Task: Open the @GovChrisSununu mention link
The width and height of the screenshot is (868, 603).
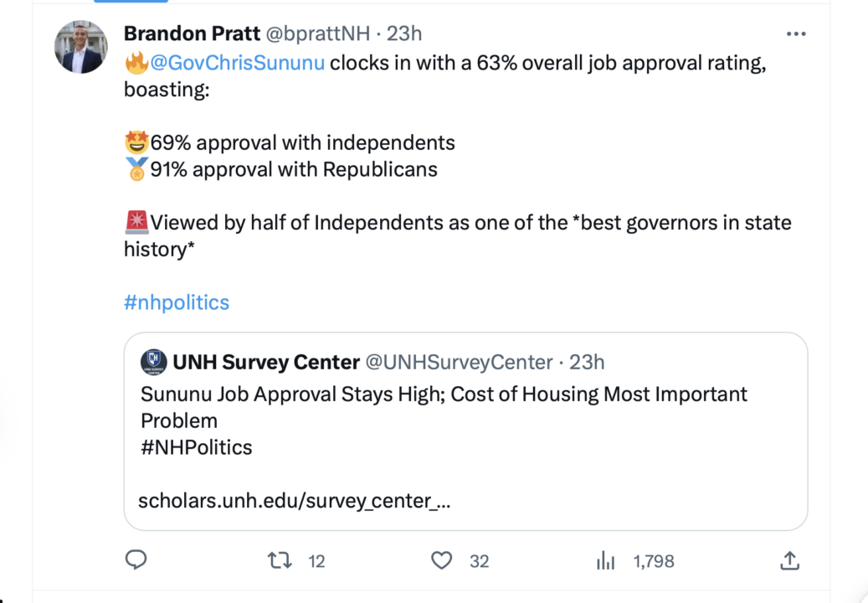Action: [237, 63]
